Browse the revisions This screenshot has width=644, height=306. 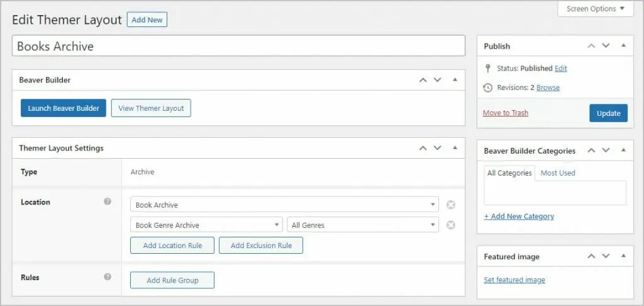(548, 88)
